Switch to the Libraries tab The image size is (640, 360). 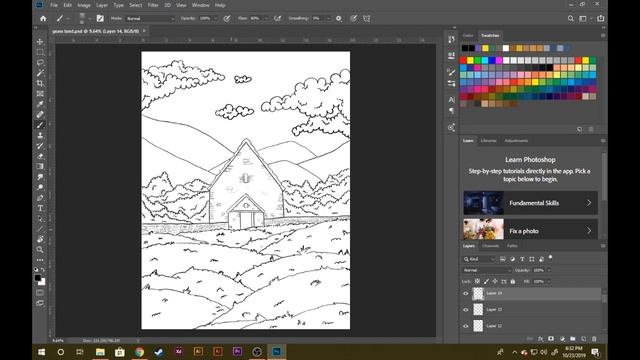(x=489, y=140)
